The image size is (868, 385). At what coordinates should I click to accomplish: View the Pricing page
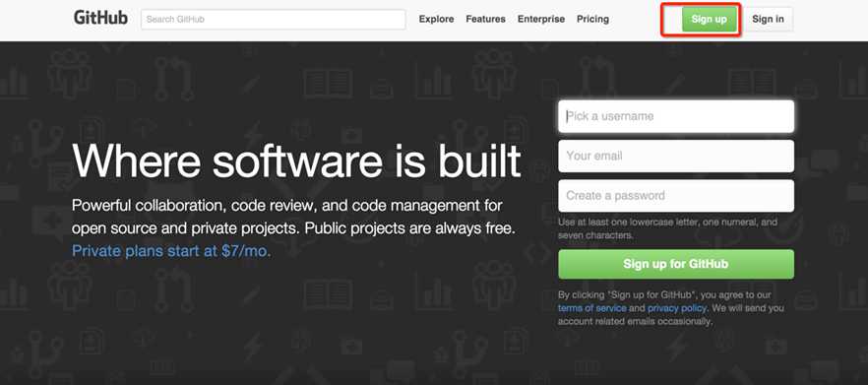pos(592,19)
